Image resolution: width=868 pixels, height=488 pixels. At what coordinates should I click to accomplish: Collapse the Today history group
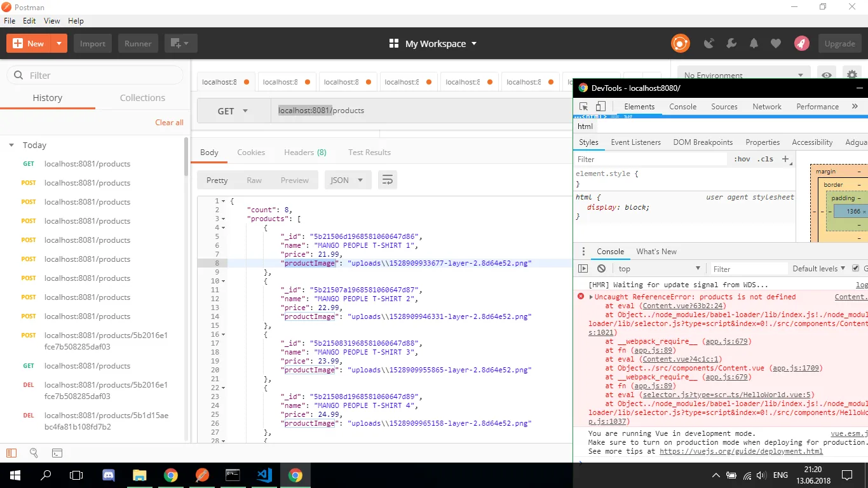(11, 146)
